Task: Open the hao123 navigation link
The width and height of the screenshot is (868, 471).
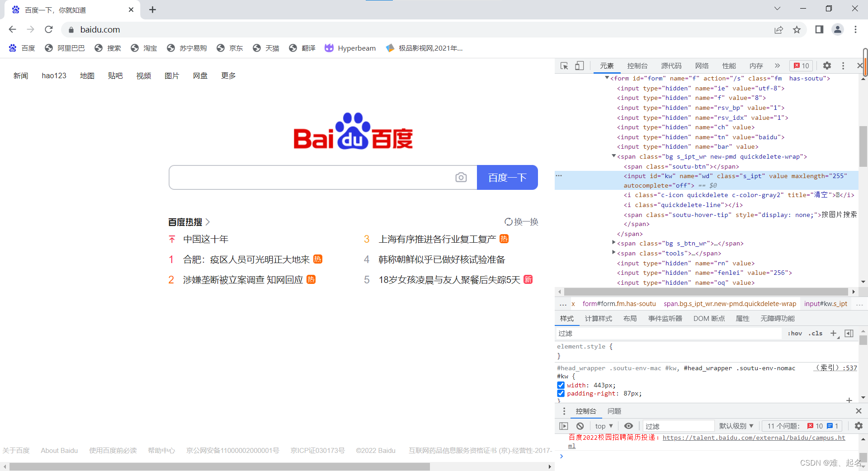Action: (x=54, y=76)
